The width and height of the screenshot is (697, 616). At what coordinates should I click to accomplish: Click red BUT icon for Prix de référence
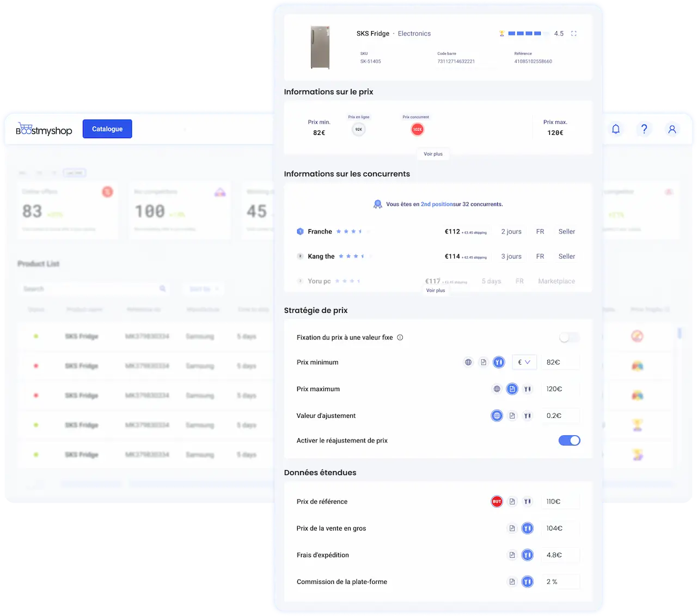[497, 502]
